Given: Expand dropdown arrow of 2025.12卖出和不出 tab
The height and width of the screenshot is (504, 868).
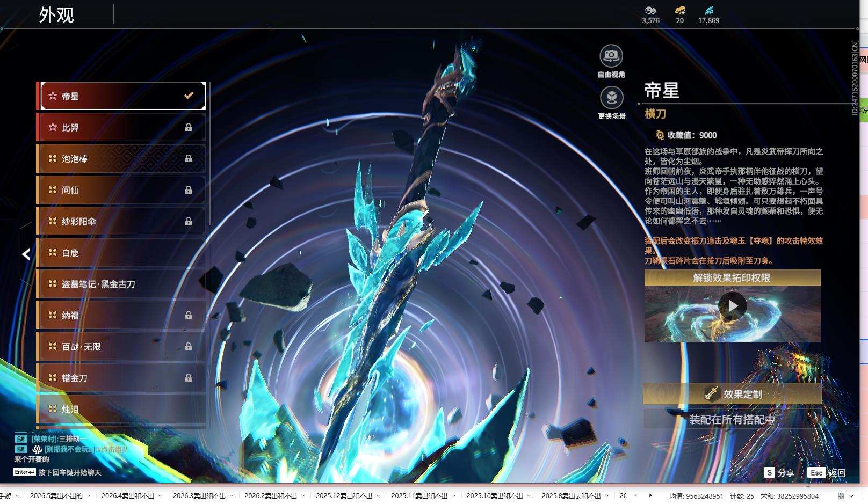Looking at the screenshot, I should (x=378, y=495).
